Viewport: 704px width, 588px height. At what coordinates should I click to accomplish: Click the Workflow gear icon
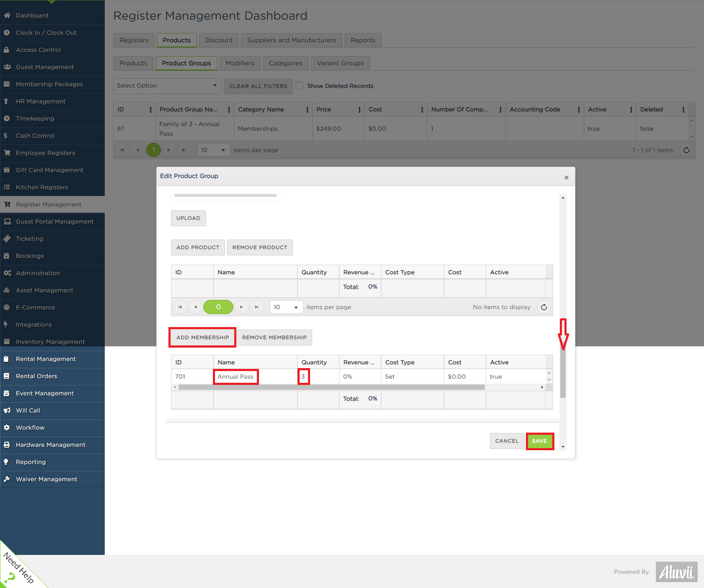click(7, 428)
